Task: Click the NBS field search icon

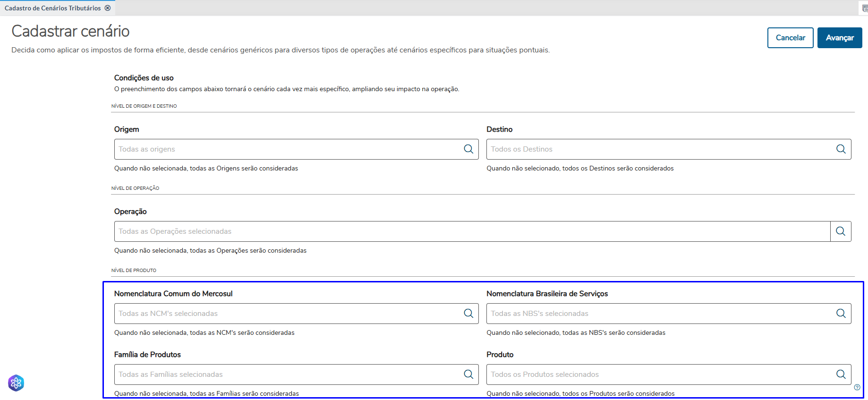Action: (841, 314)
